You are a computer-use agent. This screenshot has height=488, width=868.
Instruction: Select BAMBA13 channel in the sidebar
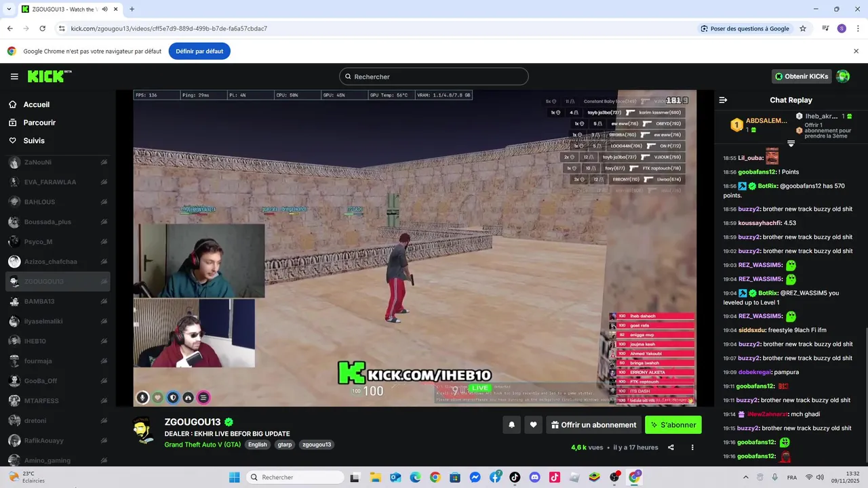tap(58, 302)
